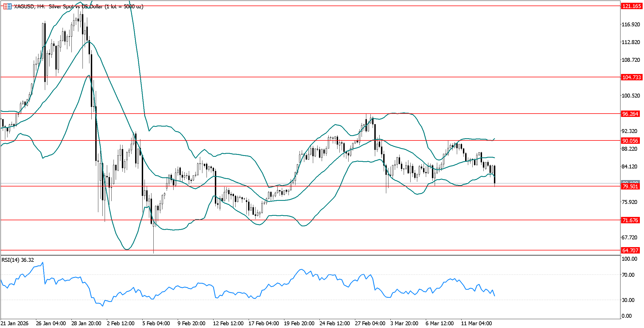Click the 21 Jan 2026 date label
The width and height of the screenshot is (644, 328).
(15, 323)
